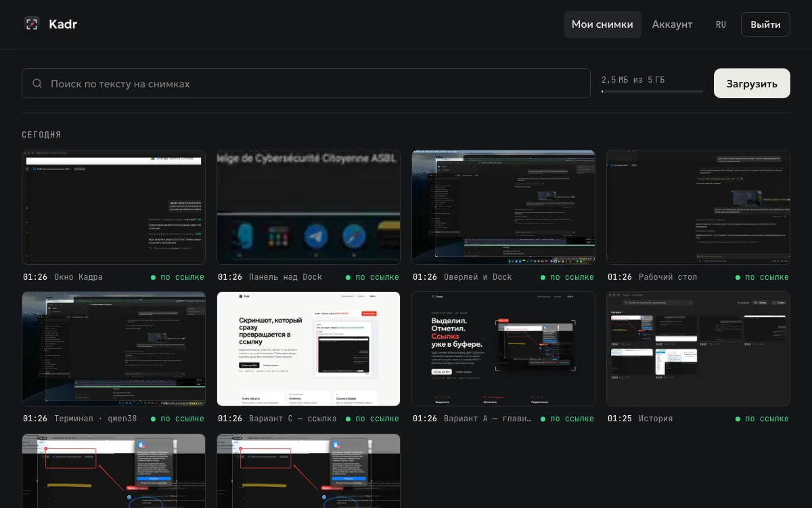The width and height of the screenshot is (812, 508).
Task: Open the Панель над Dock thumbnail
Action: coord(309,207)
